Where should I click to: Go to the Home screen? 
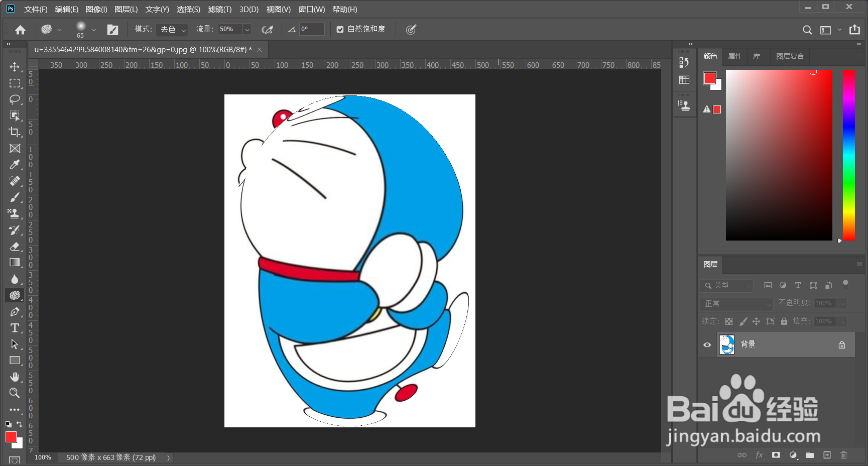click(20, 30)
